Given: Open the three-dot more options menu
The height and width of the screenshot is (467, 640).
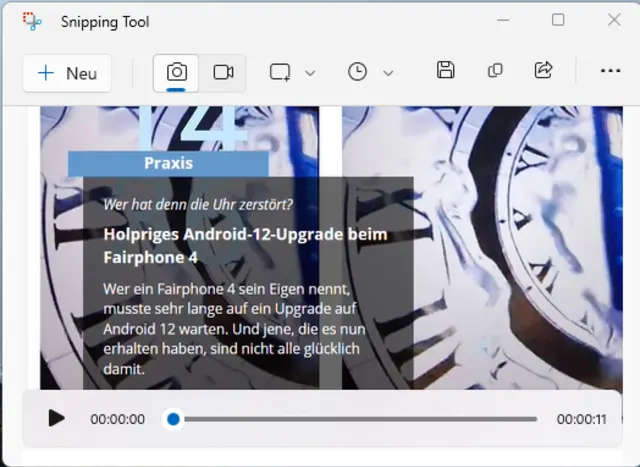Looking at the screenshot, I should click(611, 71).
